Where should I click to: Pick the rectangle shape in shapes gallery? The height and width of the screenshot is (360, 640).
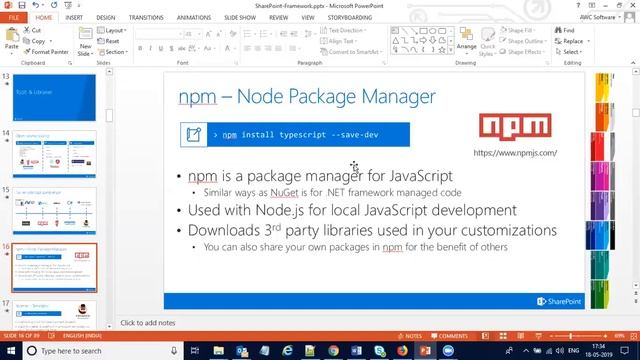coord(423,31)
